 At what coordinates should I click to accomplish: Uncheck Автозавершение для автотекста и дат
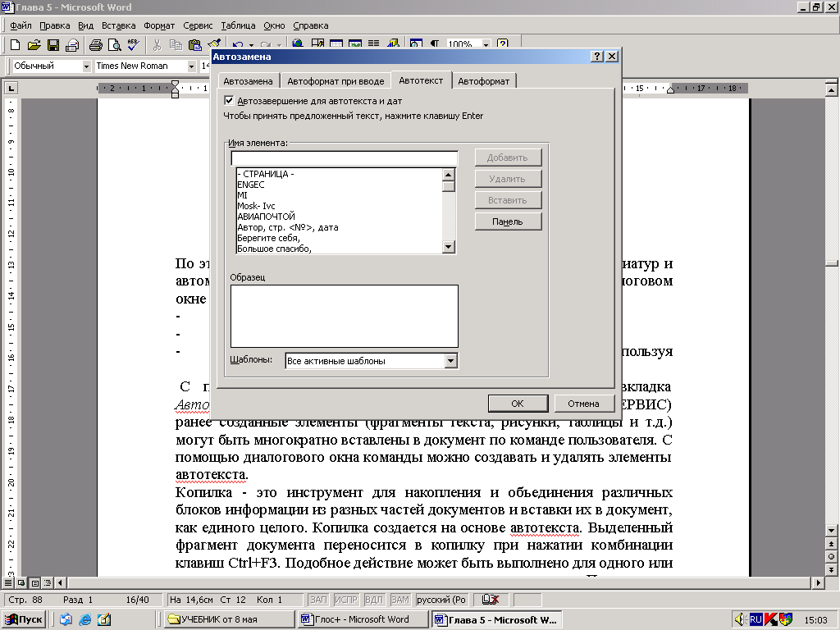[x=230, y=101]
